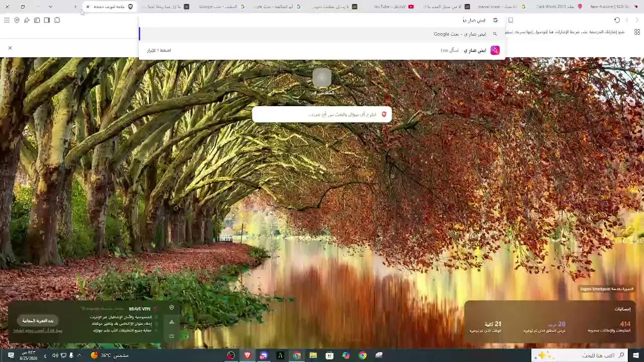Click the shield icon on VPN card side strip
Screen dimensions: 644x362
(172, 307)
